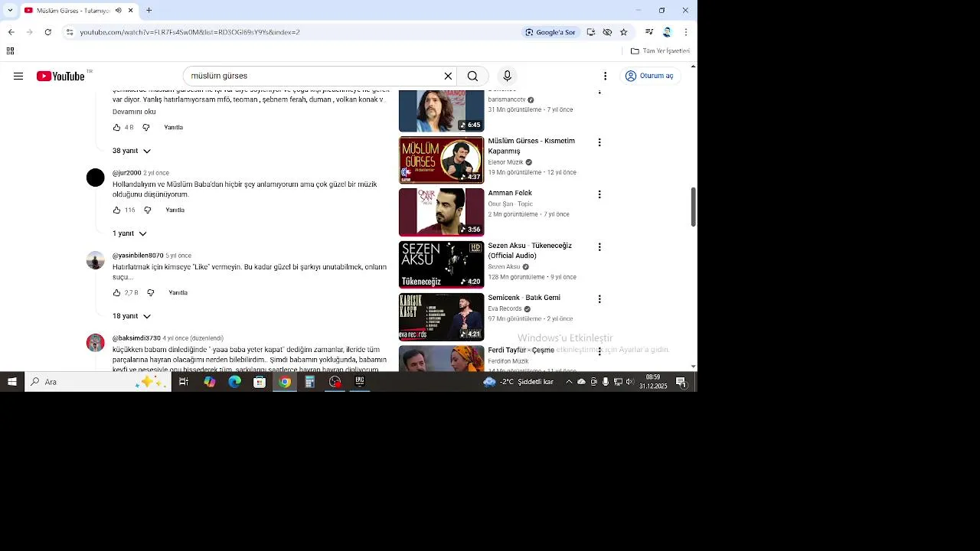Open the Semicenk - Batık Gemi title
This screenshot has width=980, height=551.
pyautogui.click(x=524, y=298)
